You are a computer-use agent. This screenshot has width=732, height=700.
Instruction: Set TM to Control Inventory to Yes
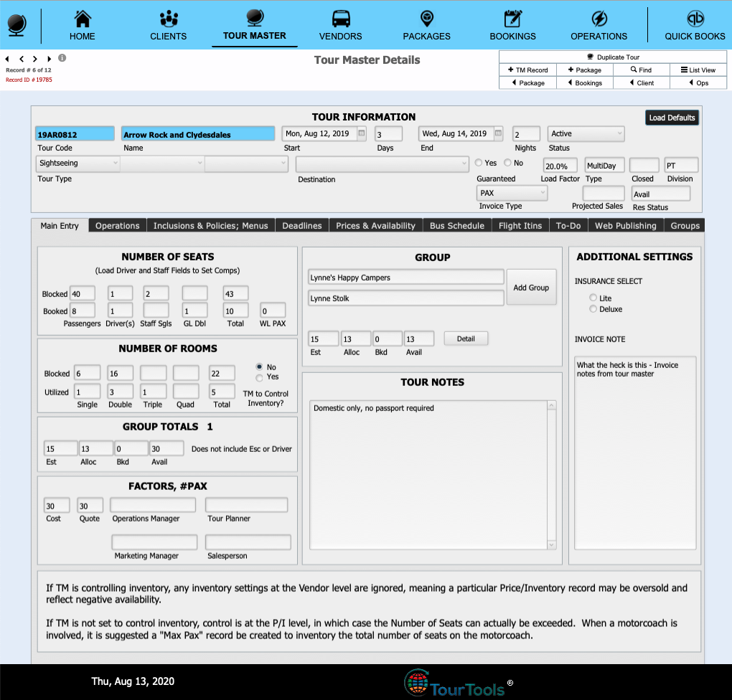pos(259,377)
